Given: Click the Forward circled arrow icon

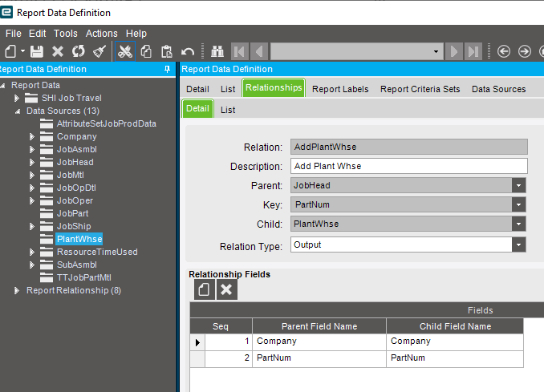Looking at the screenshot, I should coord(524,51).
